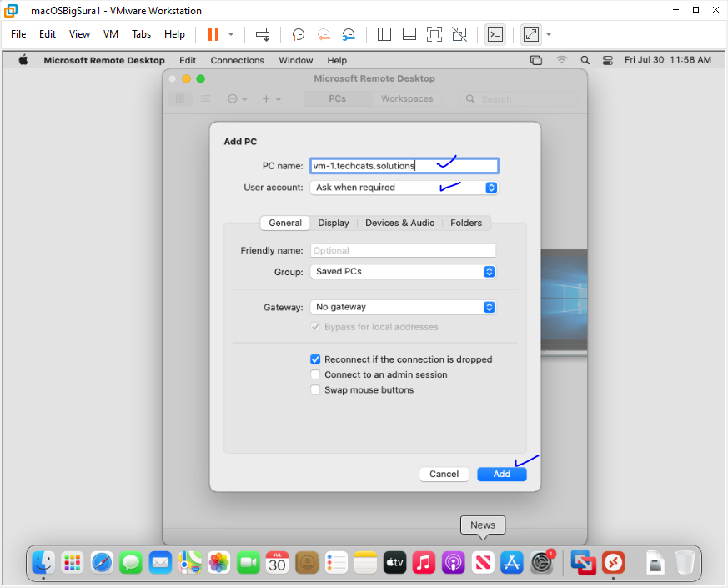728x588 pixels.
Task: Switch to grid view icon
Action: click(180, 98)
